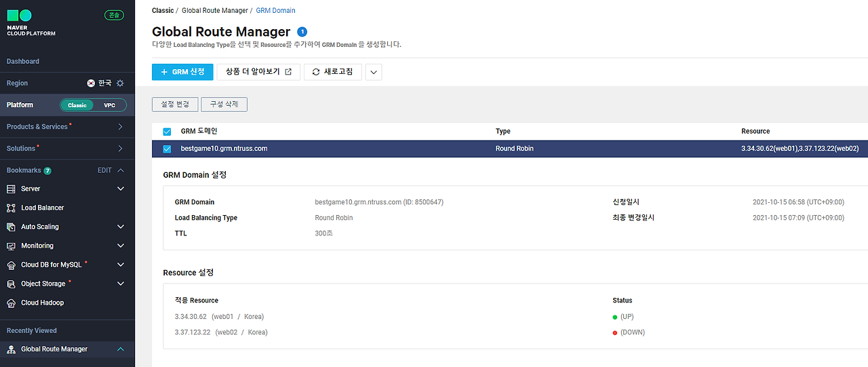Screen dimensions: 868x367
Task: Open the Dashboard menu item
Action: (23, 61)
